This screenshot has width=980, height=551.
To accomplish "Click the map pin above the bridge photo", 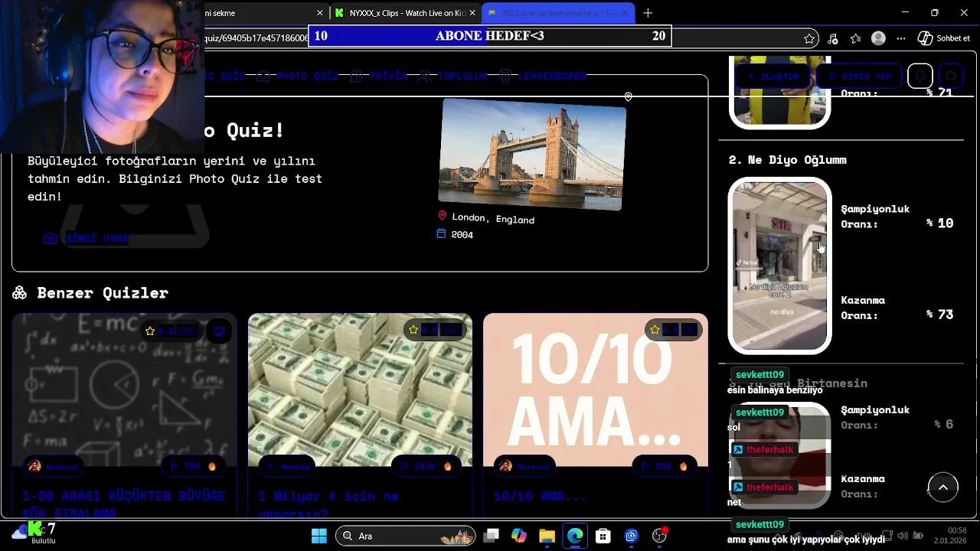I will pyautogui.click(x=628, y=96).
